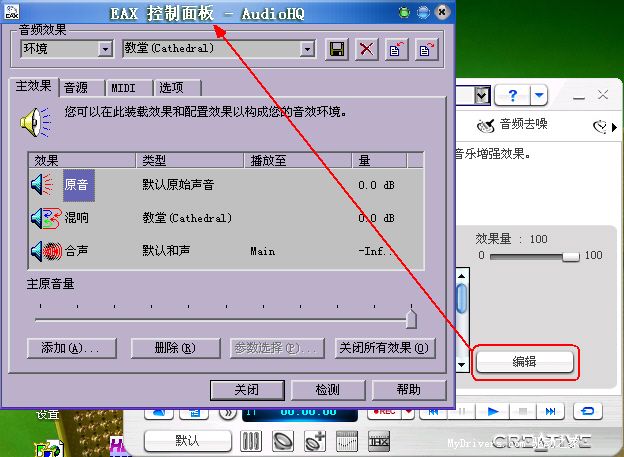This screenshot has width=624, height=457.
Task: Switch to the 音源 tab
Action: tap(82, 88)
